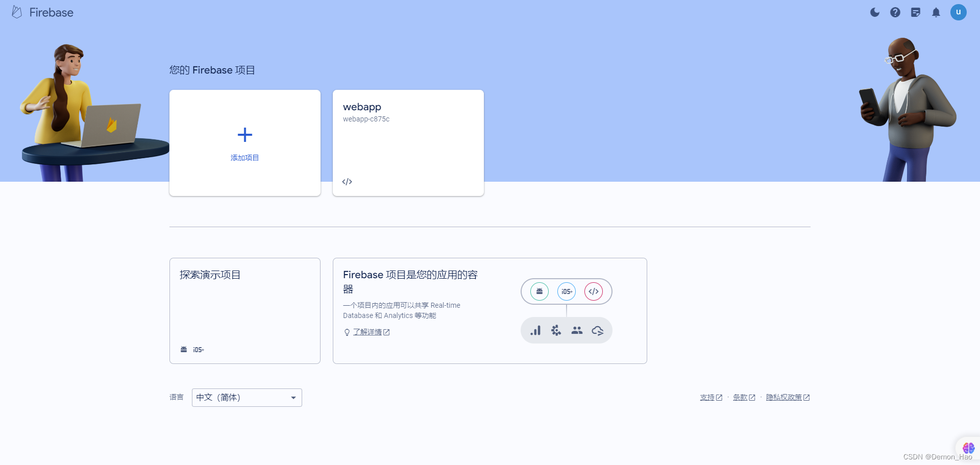Click the iOS+ circle icon in diagram
The width and height of the screenshot is (980, 465).
(x=567, y=291)
